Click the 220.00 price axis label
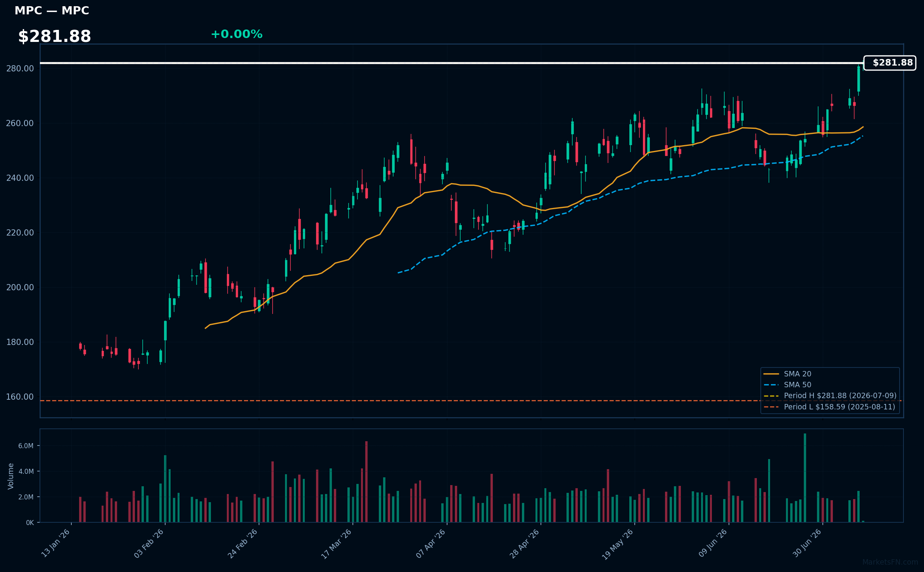924x572 pixels. 20,233
